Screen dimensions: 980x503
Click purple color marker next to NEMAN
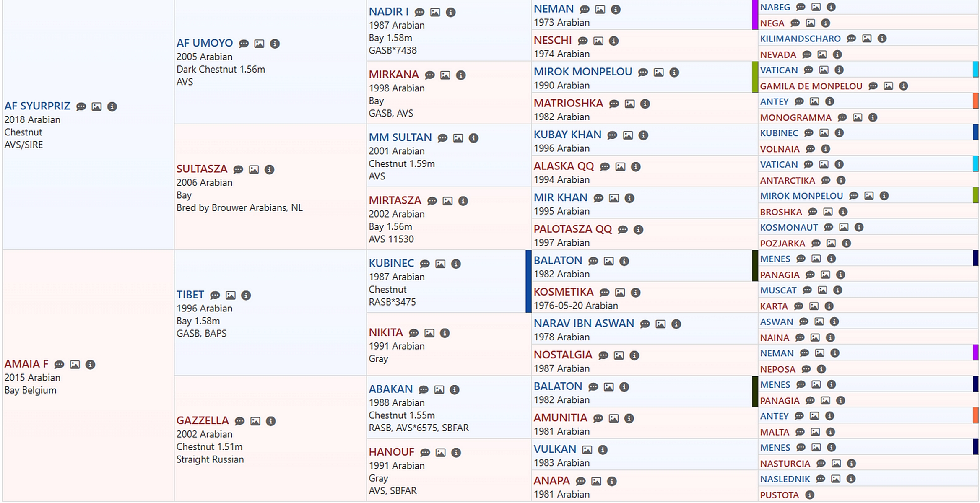[x=755, y=15]
